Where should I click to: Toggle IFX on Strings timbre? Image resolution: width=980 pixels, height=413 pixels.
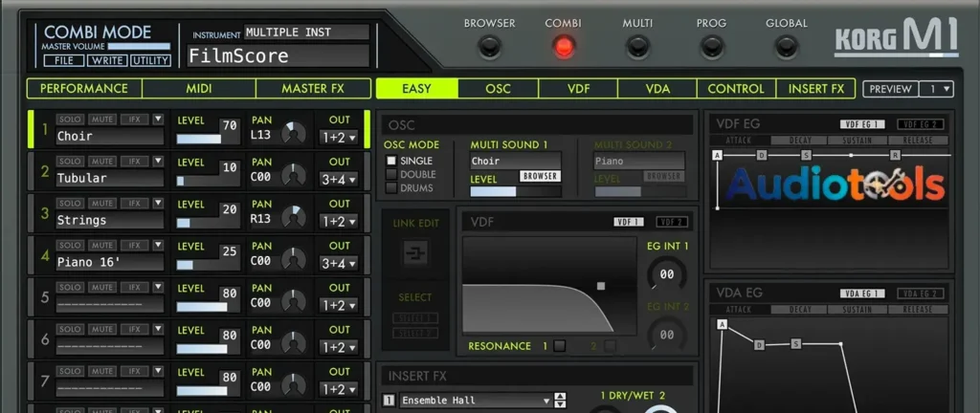point(134,203)
